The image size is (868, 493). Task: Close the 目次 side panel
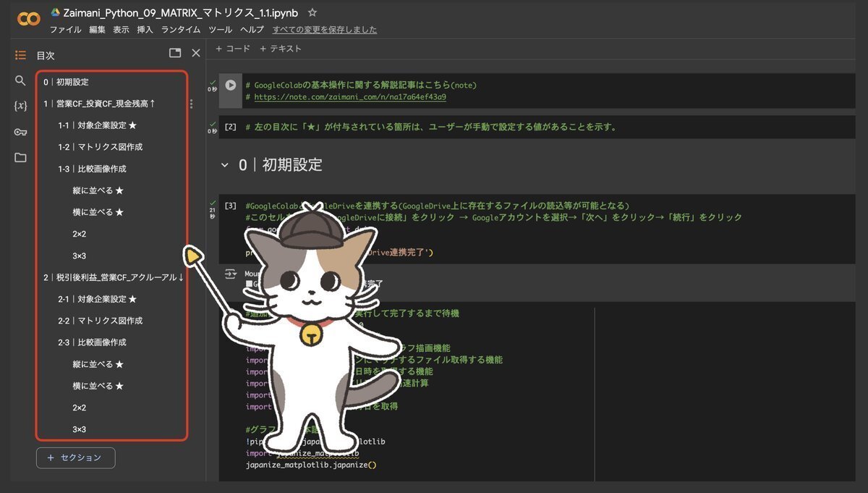(x=195, y=53)
